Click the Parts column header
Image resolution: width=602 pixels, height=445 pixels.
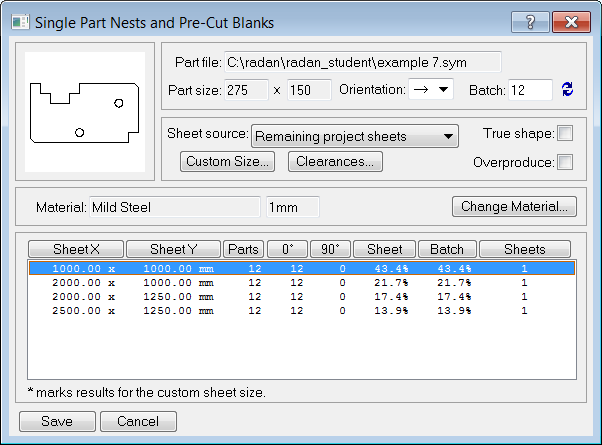point(243,249)
